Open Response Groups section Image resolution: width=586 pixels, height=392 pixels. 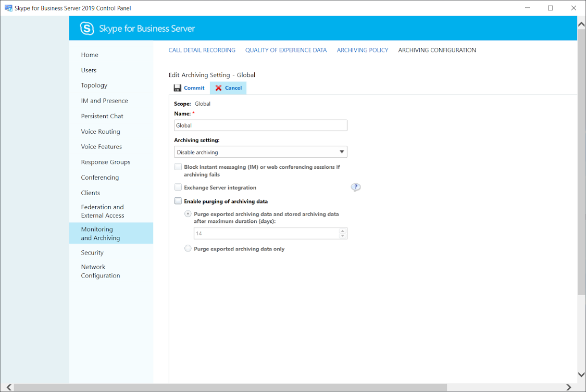click(x=106, y=162)
